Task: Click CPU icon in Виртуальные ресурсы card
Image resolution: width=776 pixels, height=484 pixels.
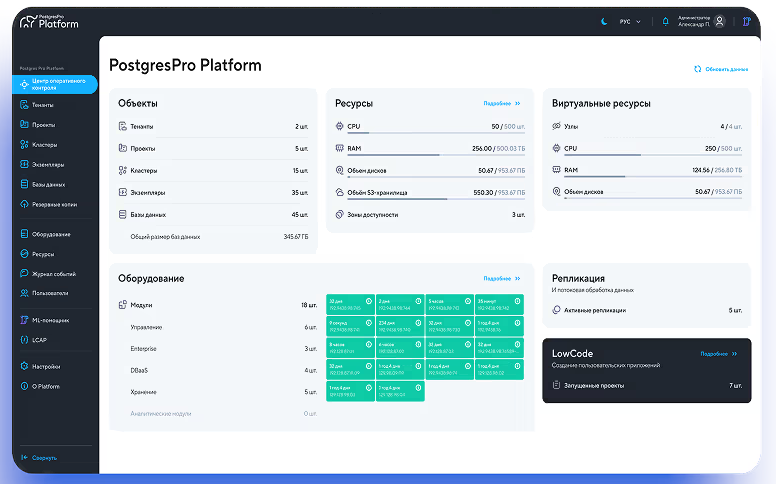Action: point(556,148)
